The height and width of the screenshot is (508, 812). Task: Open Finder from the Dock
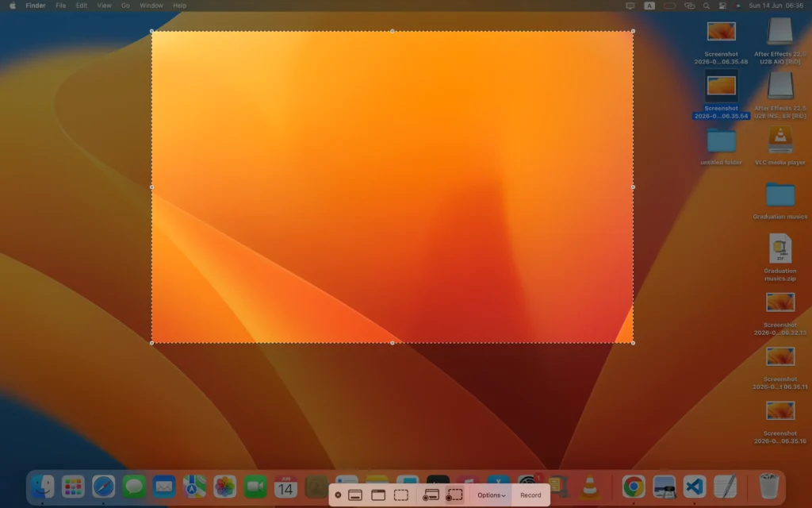(x=43, y=487)
